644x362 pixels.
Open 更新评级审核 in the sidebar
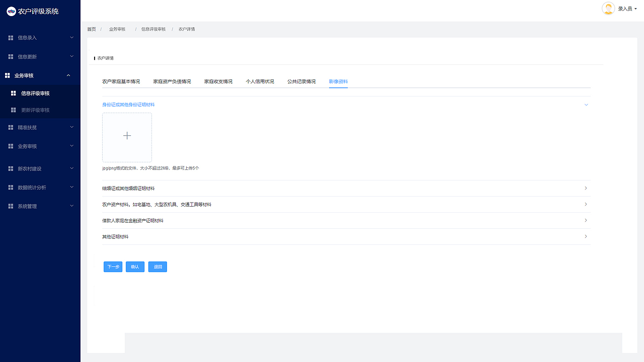coord(40,110)
